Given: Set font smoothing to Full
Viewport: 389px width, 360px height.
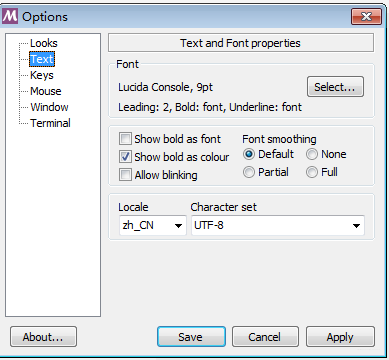Looking at the screenshot, I should tap(312, 172).
